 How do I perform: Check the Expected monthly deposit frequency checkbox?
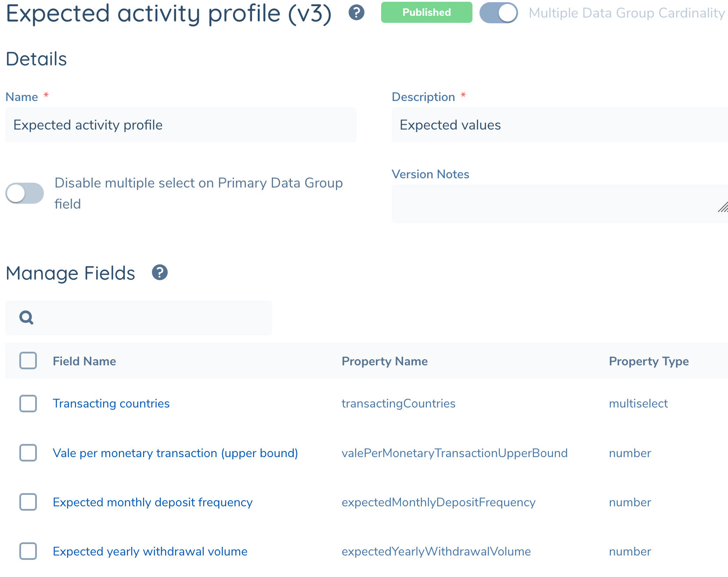[28, 502]
